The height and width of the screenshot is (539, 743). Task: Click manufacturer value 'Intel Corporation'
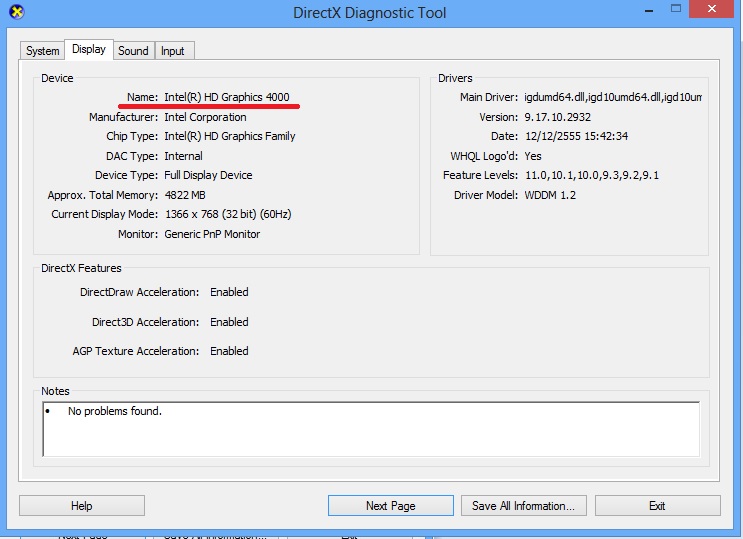205,117
